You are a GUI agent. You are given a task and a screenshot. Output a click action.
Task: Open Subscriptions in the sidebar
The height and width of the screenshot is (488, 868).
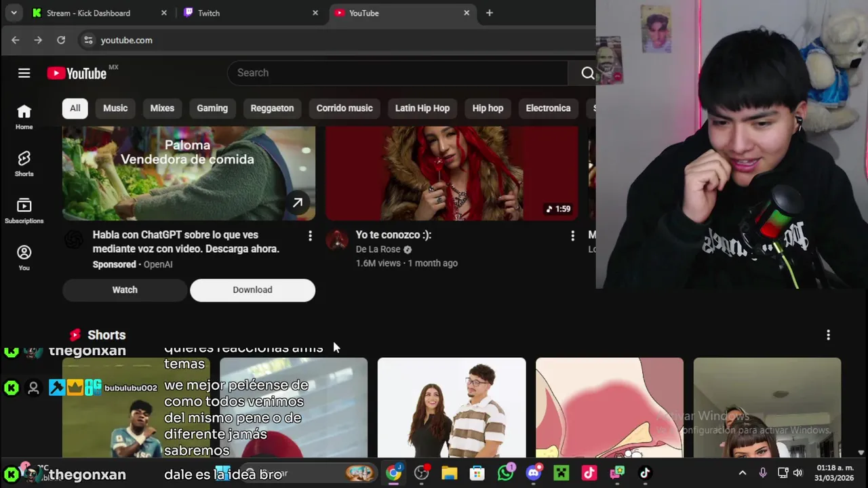click(24, 211)
